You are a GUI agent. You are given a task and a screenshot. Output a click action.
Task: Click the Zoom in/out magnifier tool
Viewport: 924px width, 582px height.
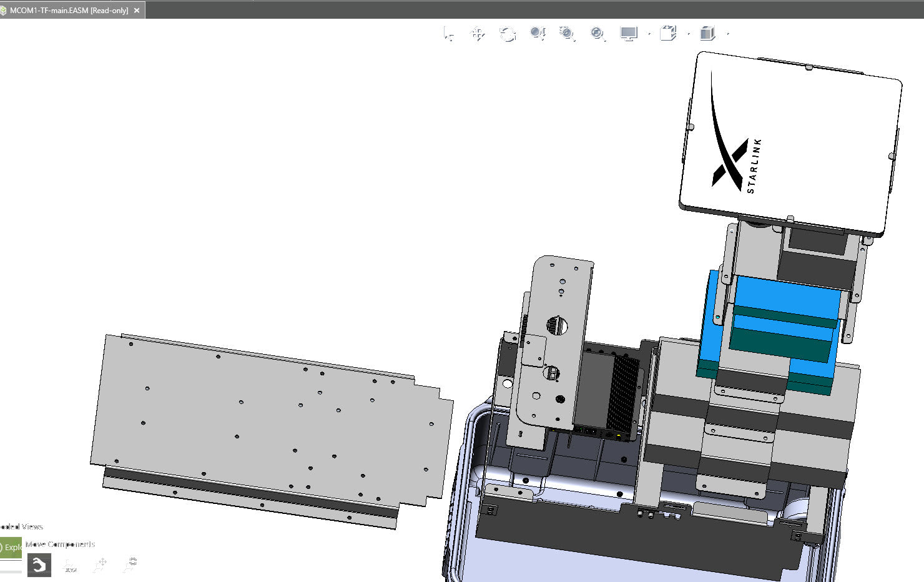click(x=538, y=34)
